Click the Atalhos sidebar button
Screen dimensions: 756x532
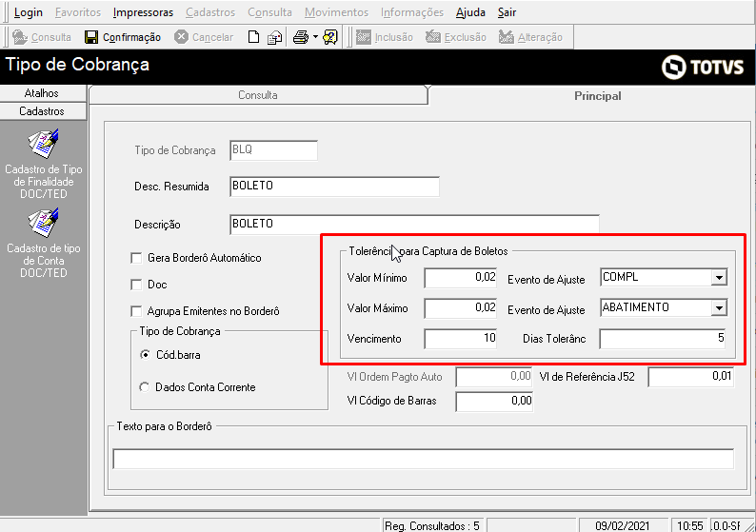(42, 93)
